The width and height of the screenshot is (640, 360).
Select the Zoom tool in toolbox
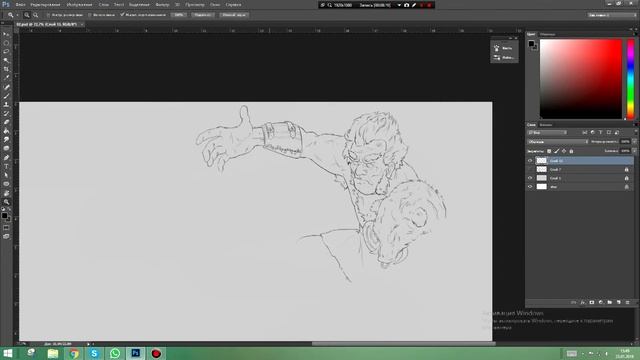point(6,202)
